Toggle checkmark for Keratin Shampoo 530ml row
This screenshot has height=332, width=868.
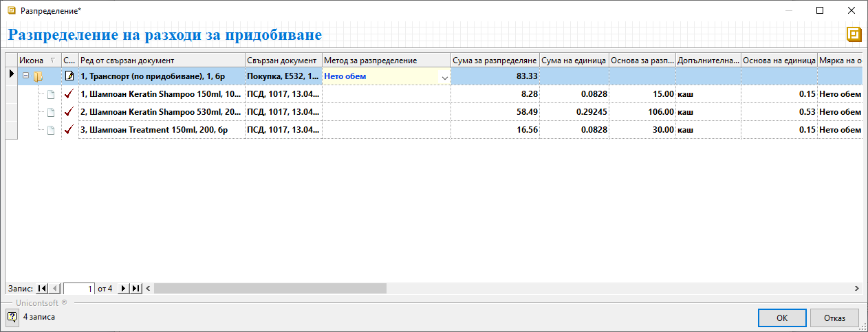pos(69,112)
